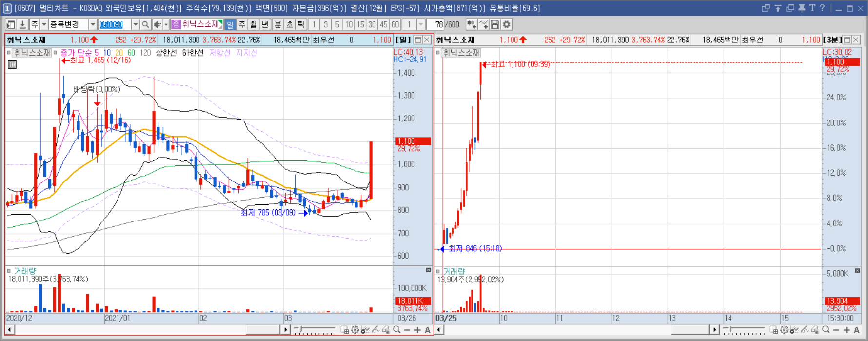Open the 주 type dropdown arrow
Image resolution: width=868 pixels, height=341 pixels.
pos(44,24)
